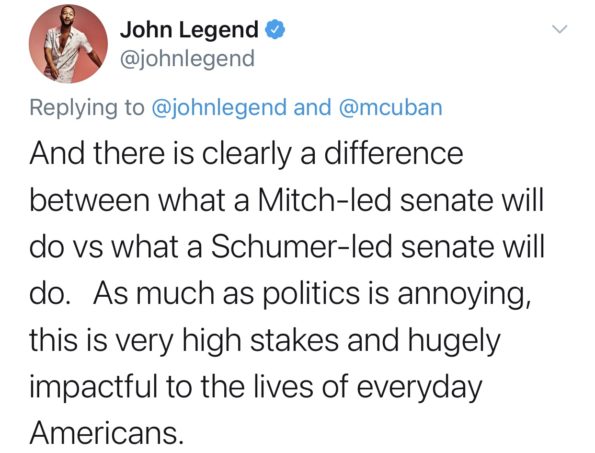Click the John Legend display name

189,30
